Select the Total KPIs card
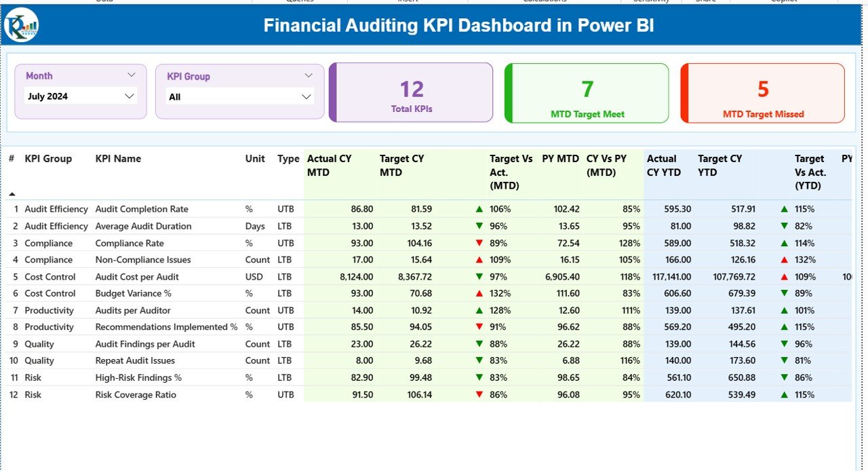Viewport: 868px width, 471px height. pos(412,93)
